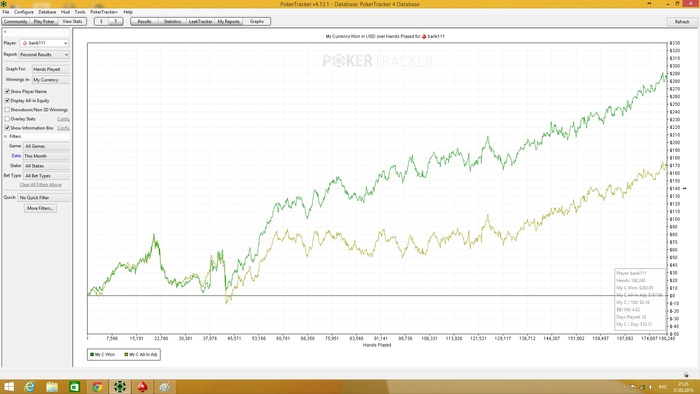
Task: Launch Internet Explorer from the taskbar
Action: [x=29, y=386]
